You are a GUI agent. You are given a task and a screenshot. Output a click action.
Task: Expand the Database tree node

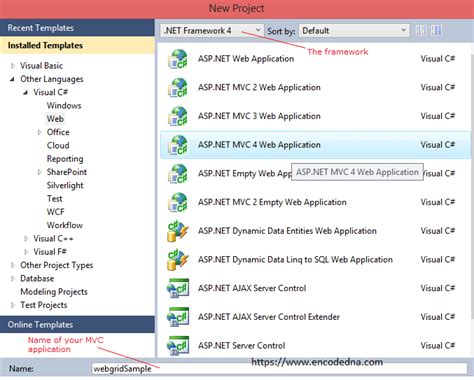[13, 279]
